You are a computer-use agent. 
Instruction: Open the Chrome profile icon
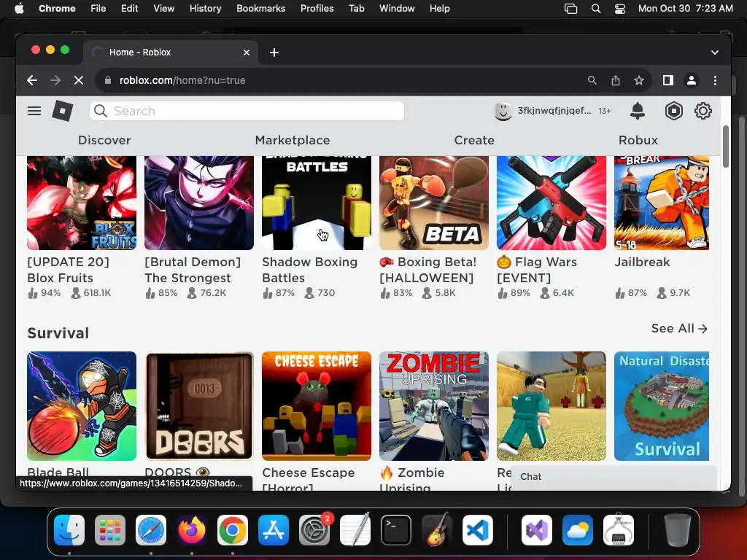tap(692, 80)
